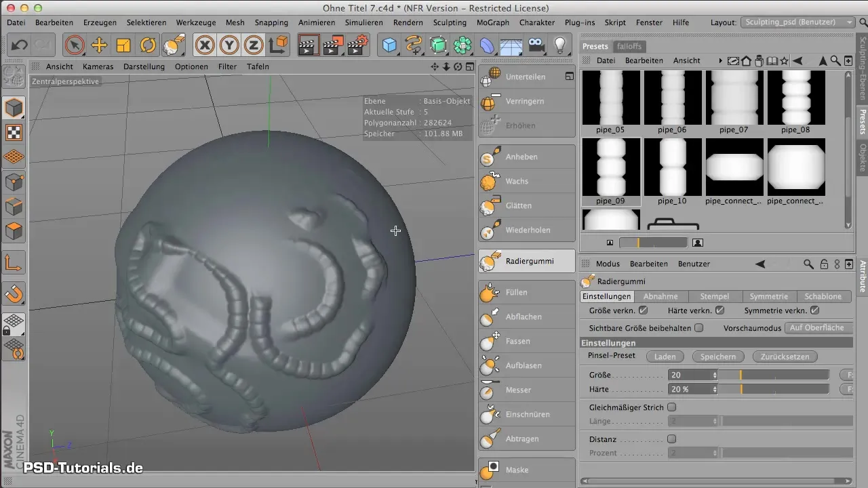The image size is (868, 488).
Task: Activate the Radiergummi brush
Action: [x=526, y=261]
